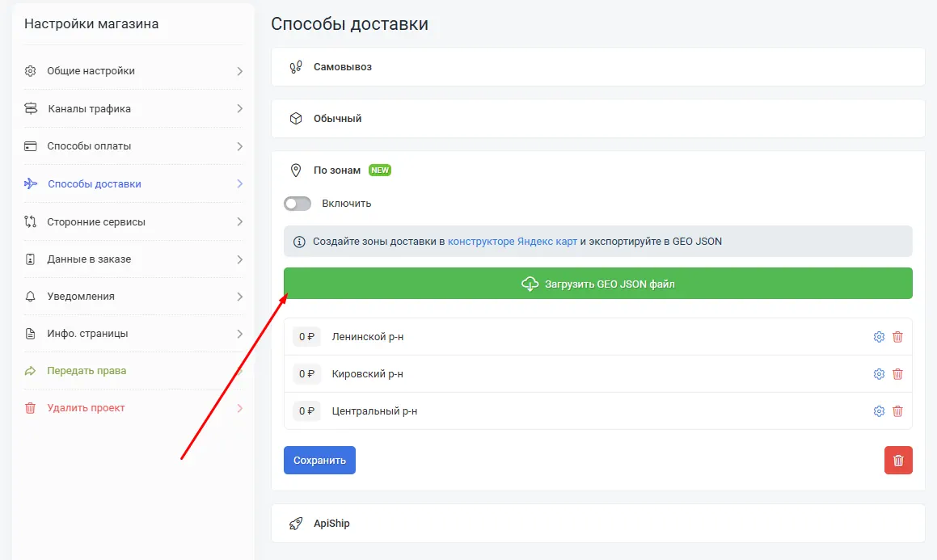Click the info icon in the hint banner
Image resolution: width=937 pixels, height=560 pixels.
pos(299,242)
